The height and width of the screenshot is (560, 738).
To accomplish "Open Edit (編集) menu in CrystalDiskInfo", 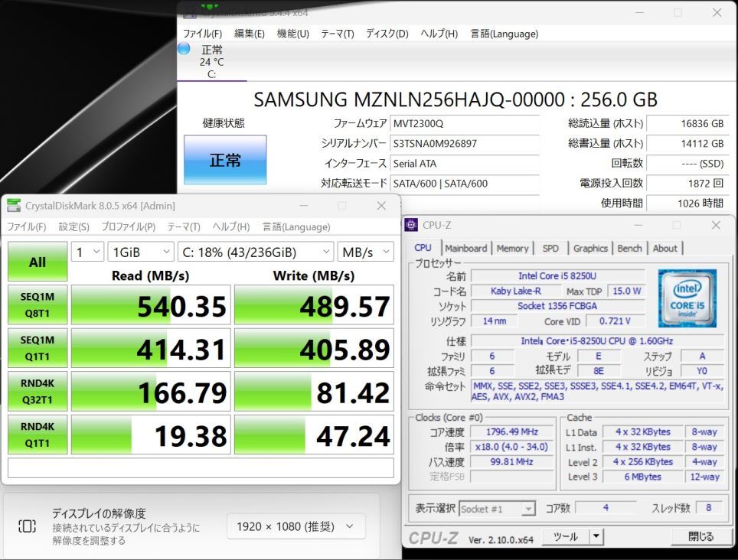I will [250, 34].
